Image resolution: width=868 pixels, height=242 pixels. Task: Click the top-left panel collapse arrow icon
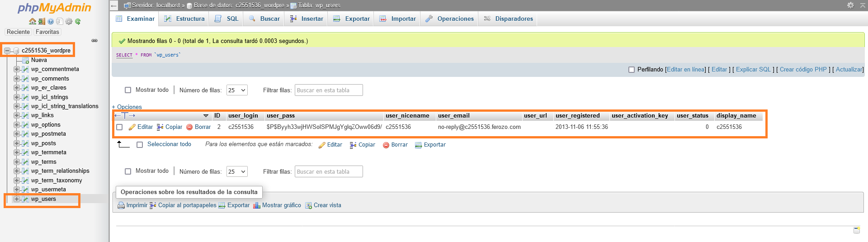pos(114,5)
